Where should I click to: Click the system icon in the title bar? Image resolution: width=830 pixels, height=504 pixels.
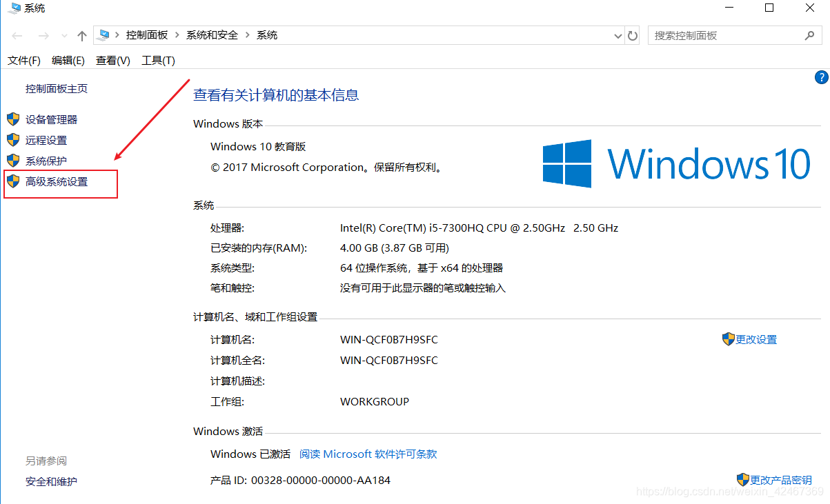[14, 8]
